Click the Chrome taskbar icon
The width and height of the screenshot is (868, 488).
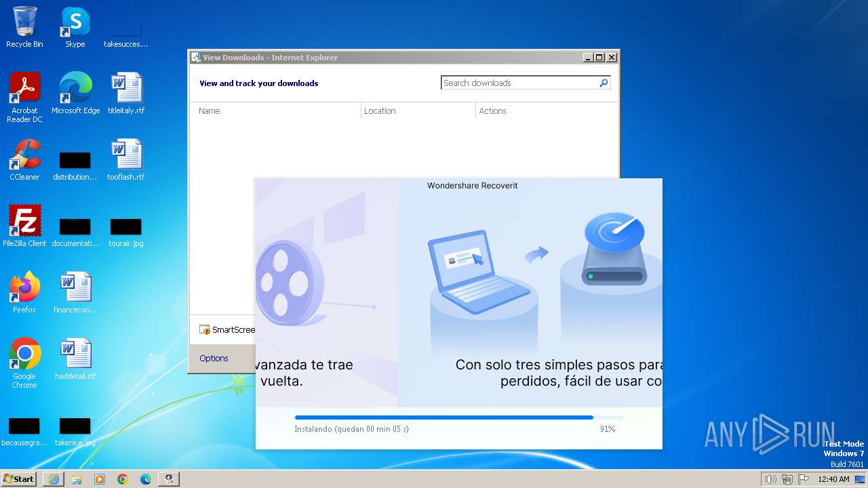pos(123,479)
